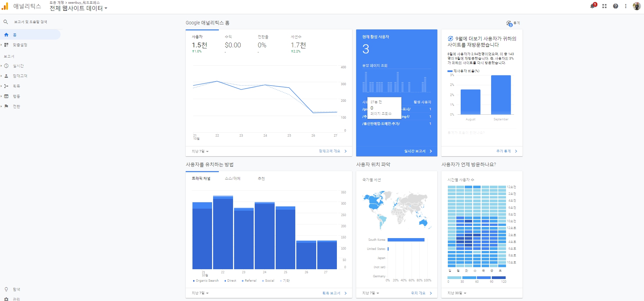
Task: Expand the acquisition (획득) report section
Action: click(x=16, y=86)
